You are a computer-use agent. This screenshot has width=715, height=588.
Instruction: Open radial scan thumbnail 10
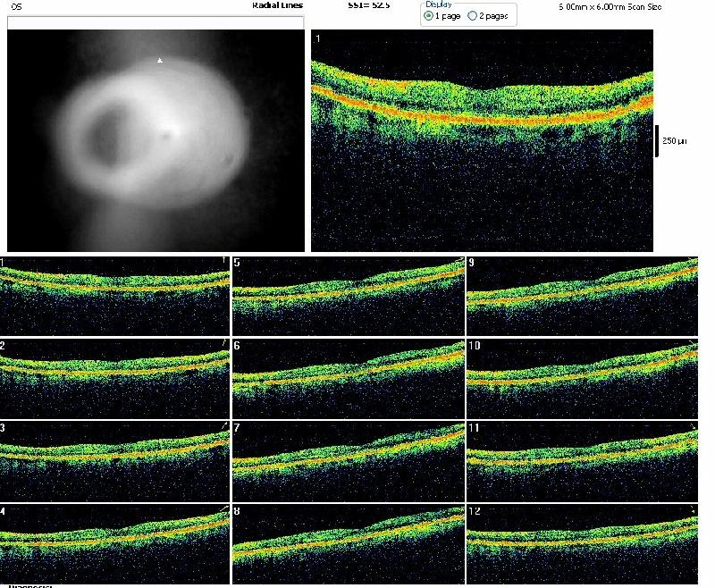(x=583, y=378)
